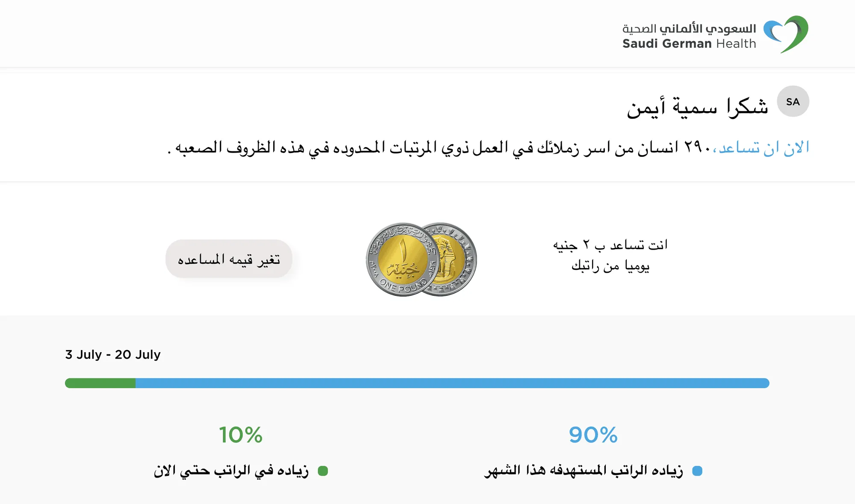Click انت تساعد ب ٢ جنيه text
The height and width of the screenshot is (504, 855).
(610, 245)
